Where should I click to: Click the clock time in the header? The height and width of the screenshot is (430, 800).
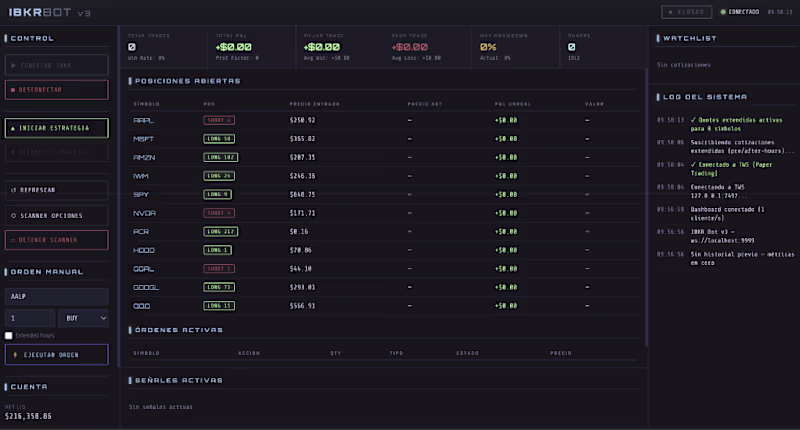780,12
